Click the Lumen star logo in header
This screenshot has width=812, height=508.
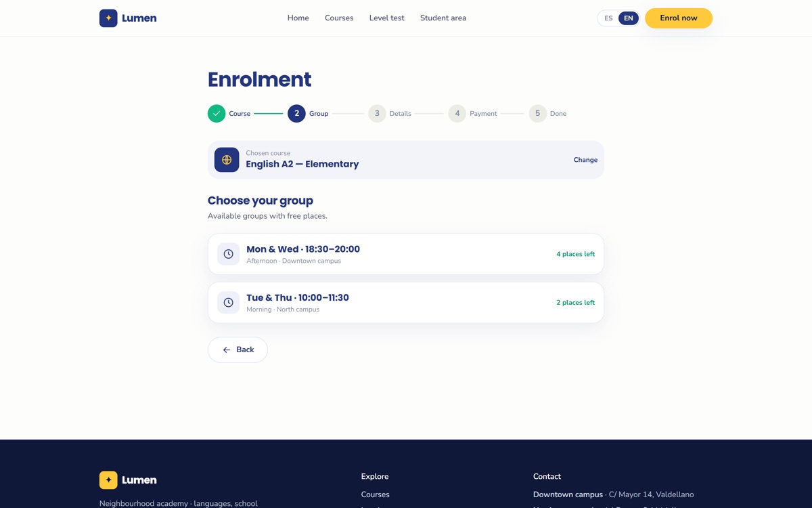click(x=108, y=18)
